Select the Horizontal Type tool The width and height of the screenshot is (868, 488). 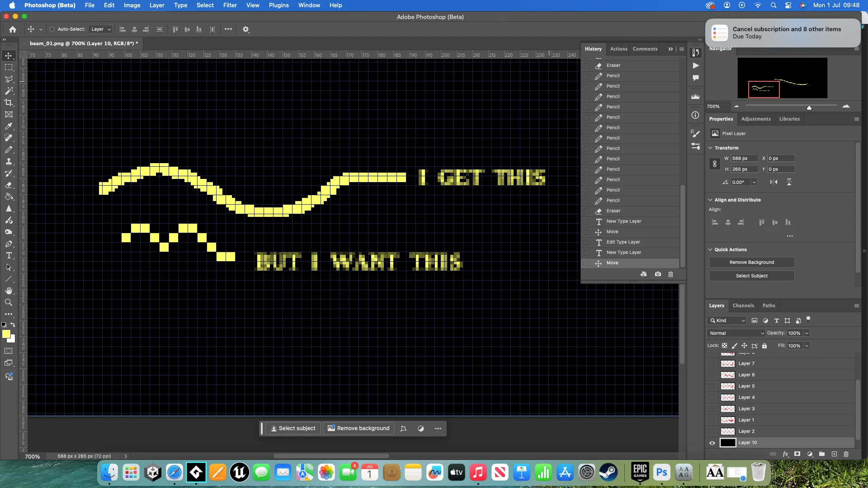pyautogui.click(x=9, y=256)
